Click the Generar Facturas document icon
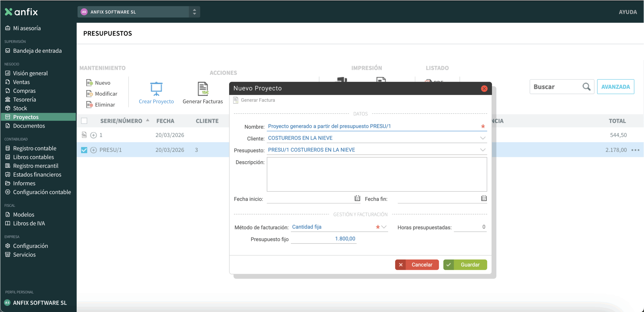644x312 pixels. point(203,89)
